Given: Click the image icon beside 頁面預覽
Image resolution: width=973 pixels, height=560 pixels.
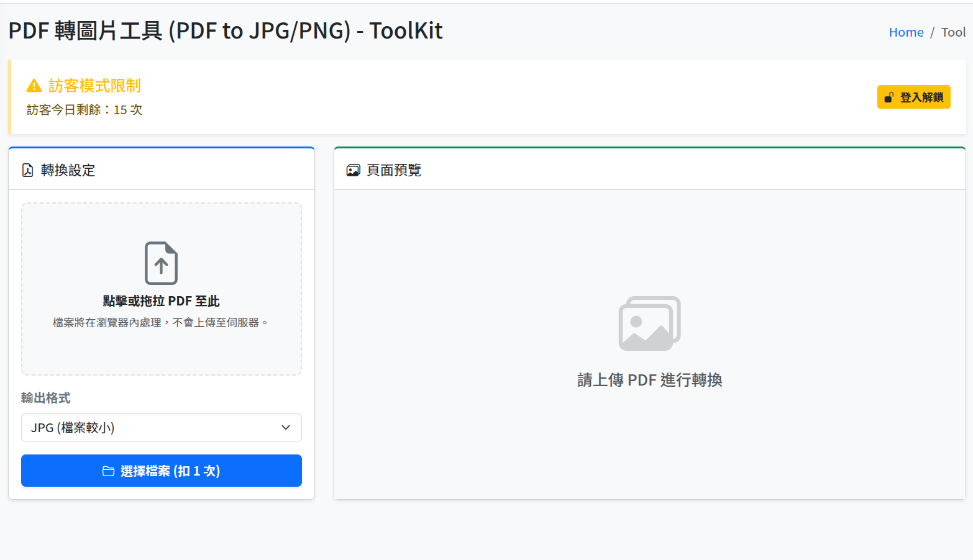Looking at the screenshot, I should [353, 169].
